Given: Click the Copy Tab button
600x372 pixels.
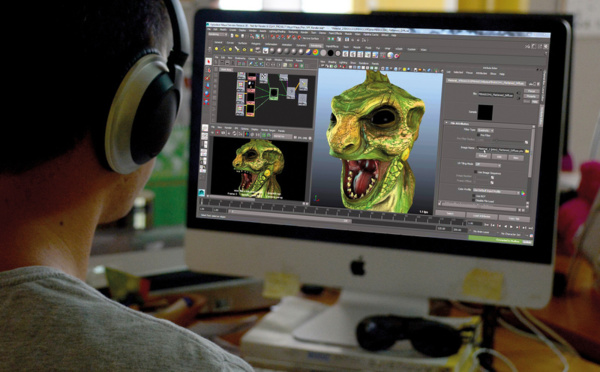Looking at the screenshot, I should tap(514, 219).
